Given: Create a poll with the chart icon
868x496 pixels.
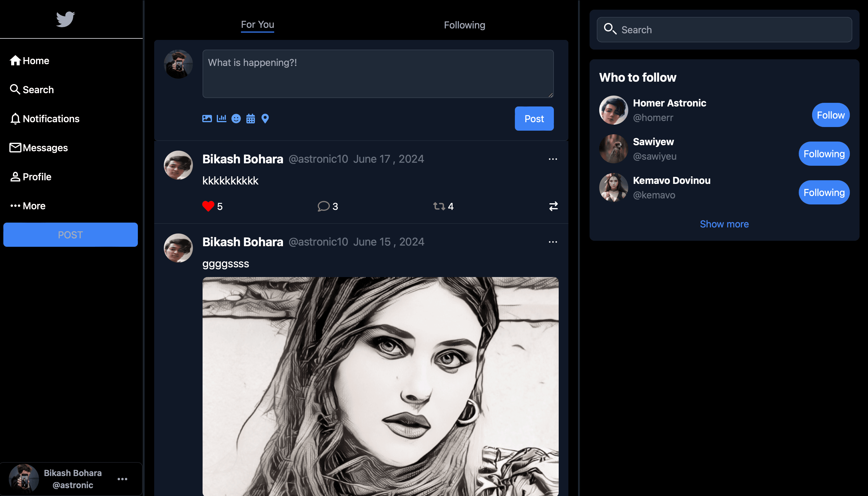Looking at the screenshot, I should 221,119.
